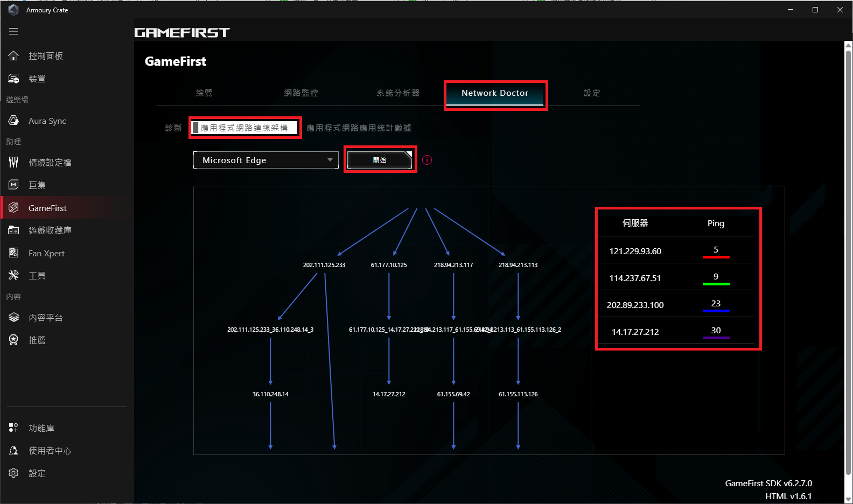Viewport: 853px width, 504px height.
Task: Click the vertical scrollbar on the right
Action: point(849,263)
